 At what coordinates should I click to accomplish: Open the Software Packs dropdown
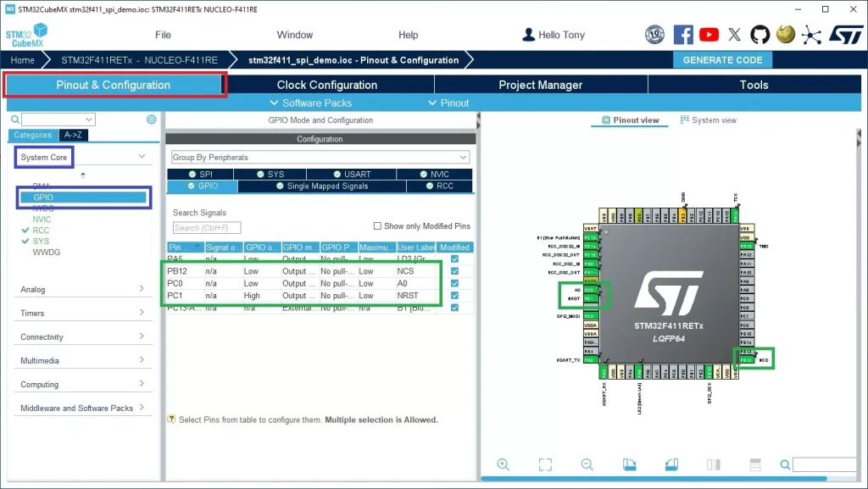click(309, 103)
